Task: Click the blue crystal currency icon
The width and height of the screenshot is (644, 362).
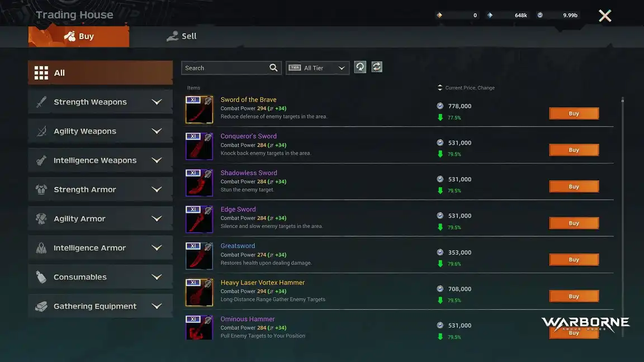Action: pos(490,15)
